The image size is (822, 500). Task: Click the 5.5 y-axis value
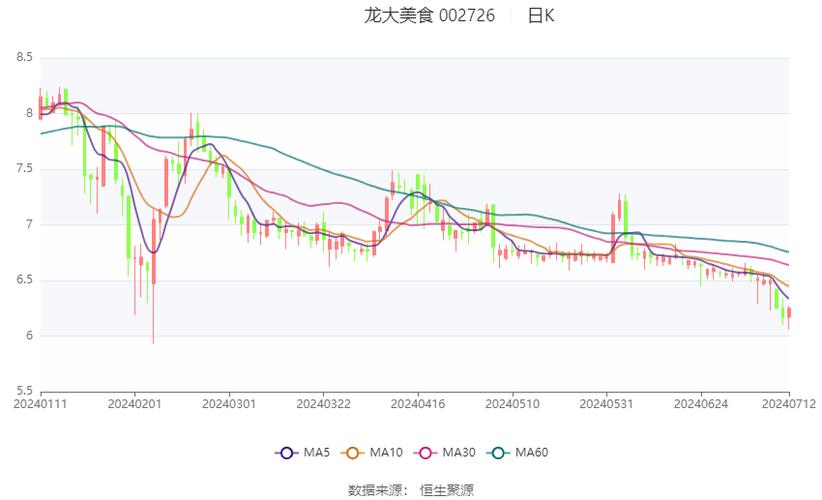point(25,391)
